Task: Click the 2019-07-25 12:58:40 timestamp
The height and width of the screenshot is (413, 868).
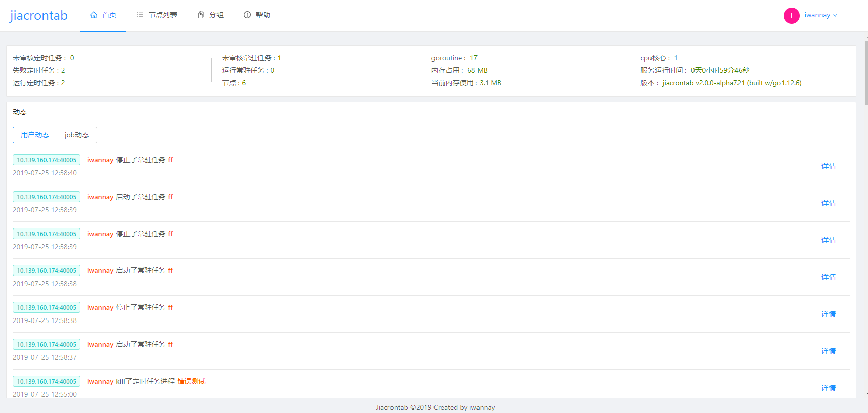Action: coord(45,173)
